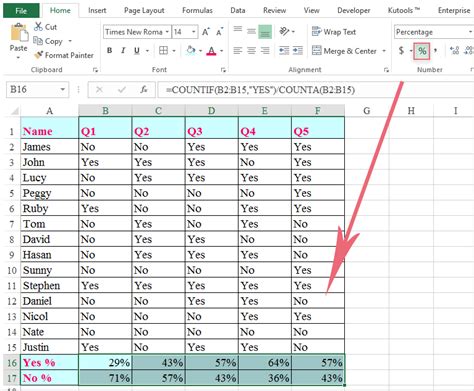Switch to Developer tab
474x391 pixels.
pos(353,11)
